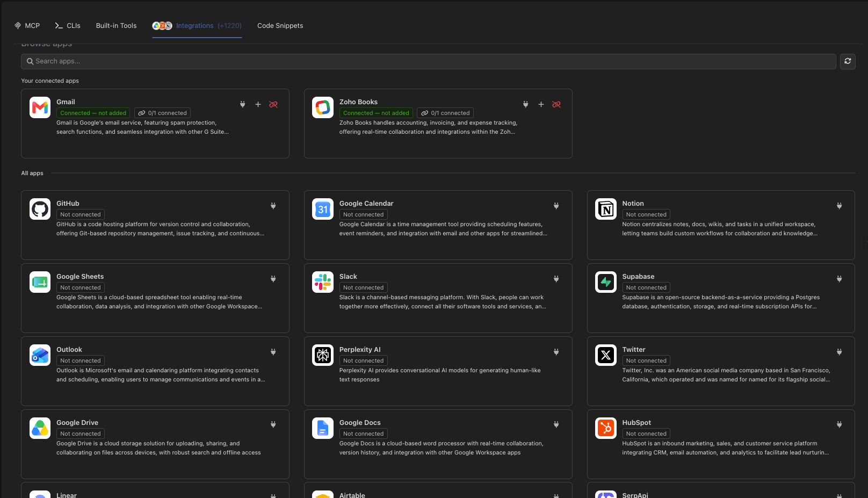
Task: Click the Google Docs logo
Action: [x=323, y=428]
